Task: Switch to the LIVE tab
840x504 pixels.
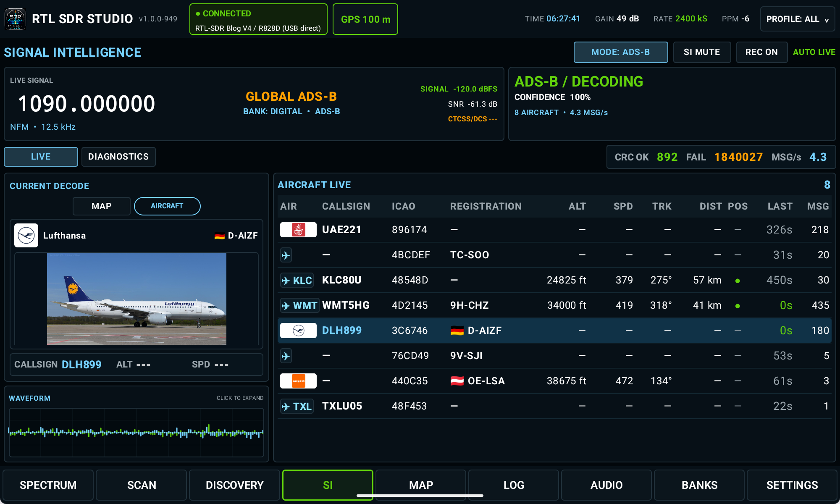Action: (41, 157)
